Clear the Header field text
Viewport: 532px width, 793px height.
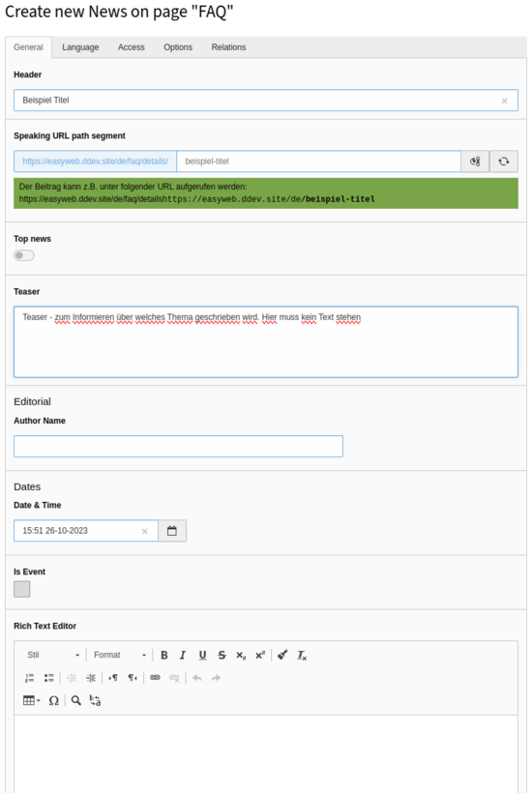tap(504, 101)
